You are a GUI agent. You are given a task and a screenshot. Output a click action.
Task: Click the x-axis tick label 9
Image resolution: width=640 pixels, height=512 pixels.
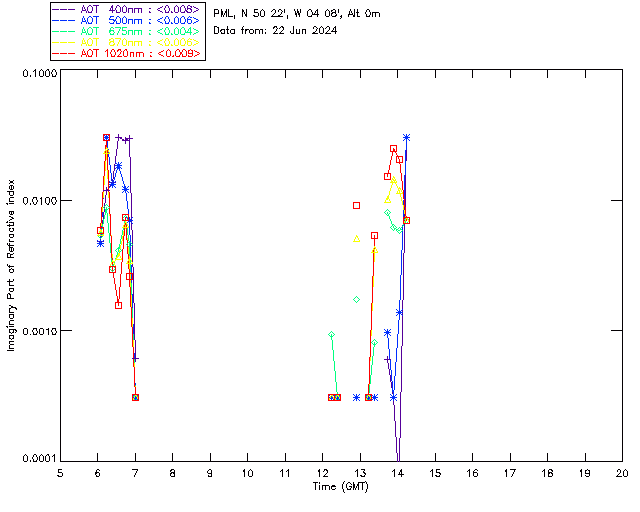(210, 473)
